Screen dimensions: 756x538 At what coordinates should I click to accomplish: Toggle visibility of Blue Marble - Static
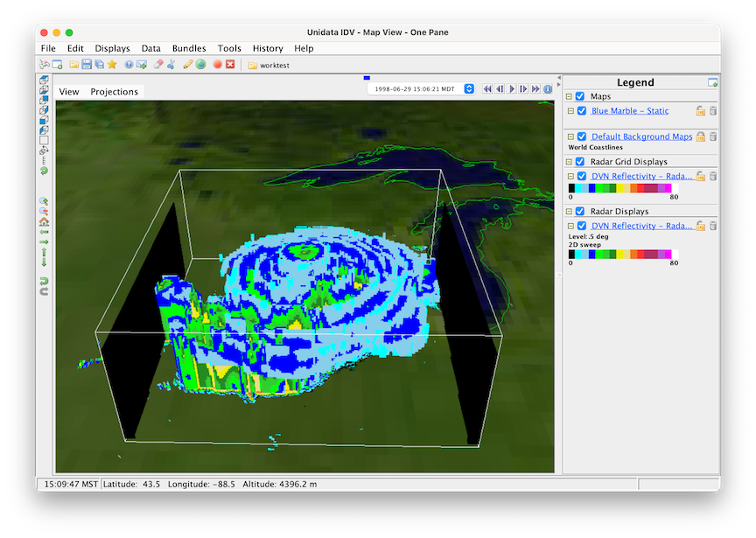click(582, 111)
